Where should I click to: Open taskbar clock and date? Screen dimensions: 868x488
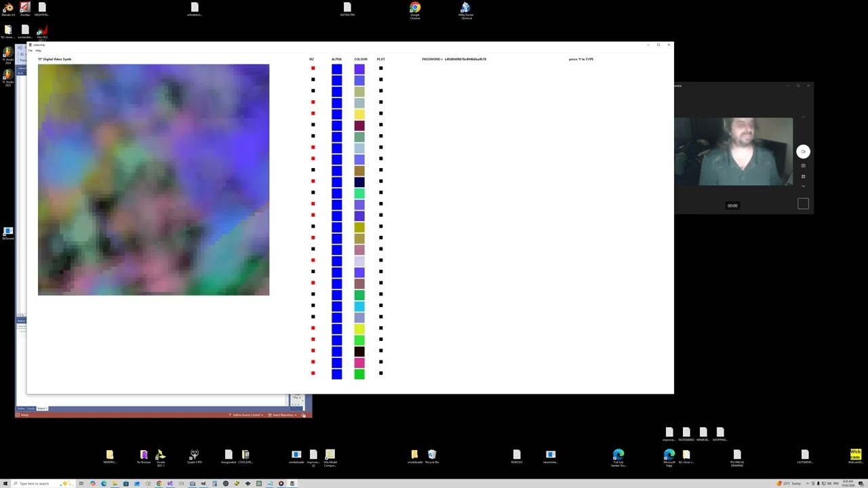(848, 483)
